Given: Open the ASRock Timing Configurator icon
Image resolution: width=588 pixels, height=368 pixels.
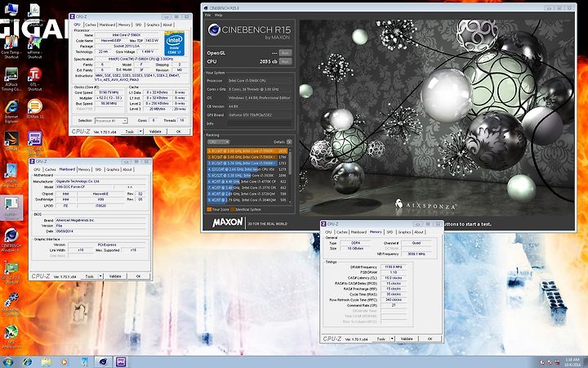Looking at the screenshot, I should coord(11,79).
